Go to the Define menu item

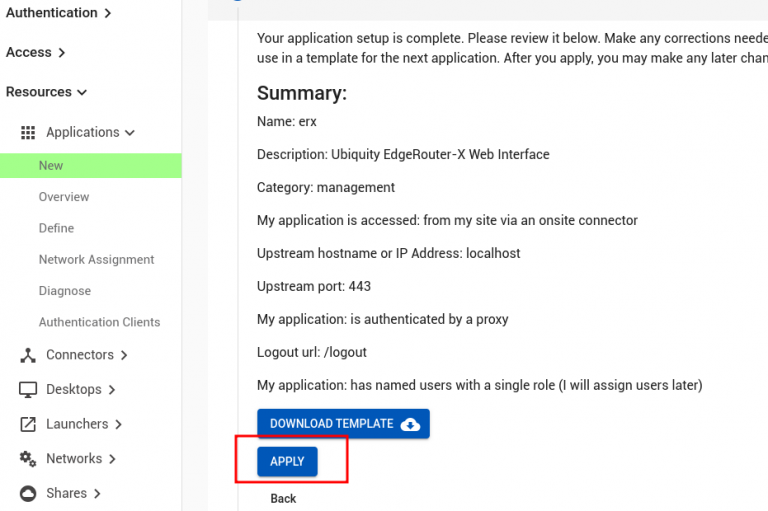point(56,228)
